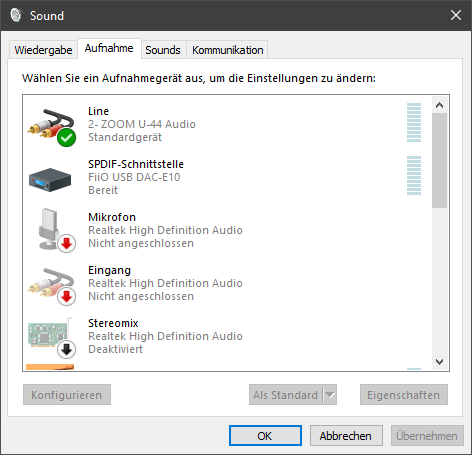
Task: Expand the Als Standard dropdown arrow
Action: 330,395
